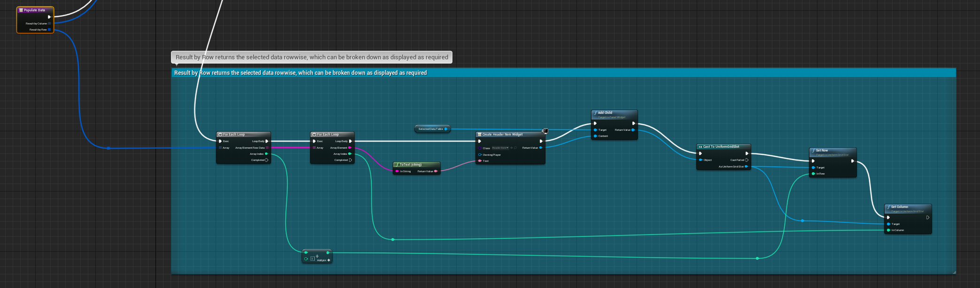Select the Populate Data node title
The image size is (980, 288).
tap(35, 10)
